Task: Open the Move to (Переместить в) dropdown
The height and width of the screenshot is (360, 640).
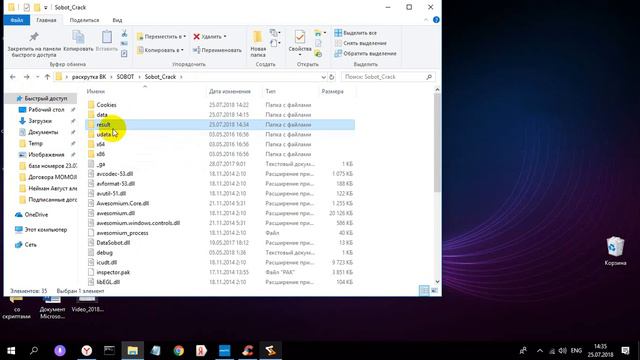Action: pos(161,37)
